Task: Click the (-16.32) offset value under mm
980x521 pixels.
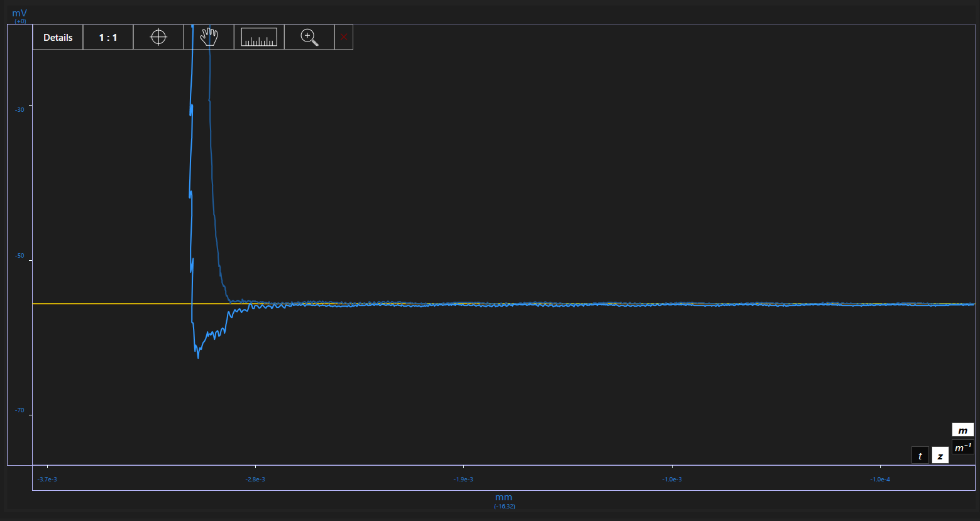Action: pos(504,506)
